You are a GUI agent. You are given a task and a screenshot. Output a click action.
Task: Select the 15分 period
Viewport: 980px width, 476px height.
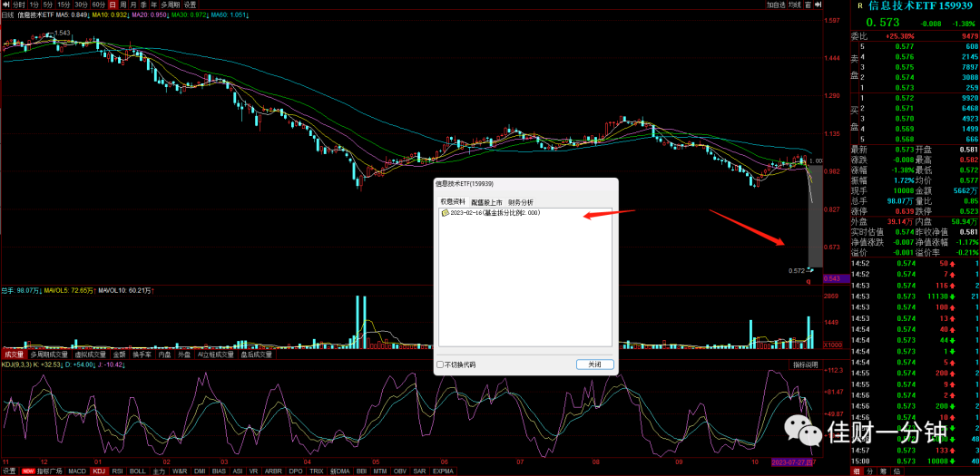[64, 5]
